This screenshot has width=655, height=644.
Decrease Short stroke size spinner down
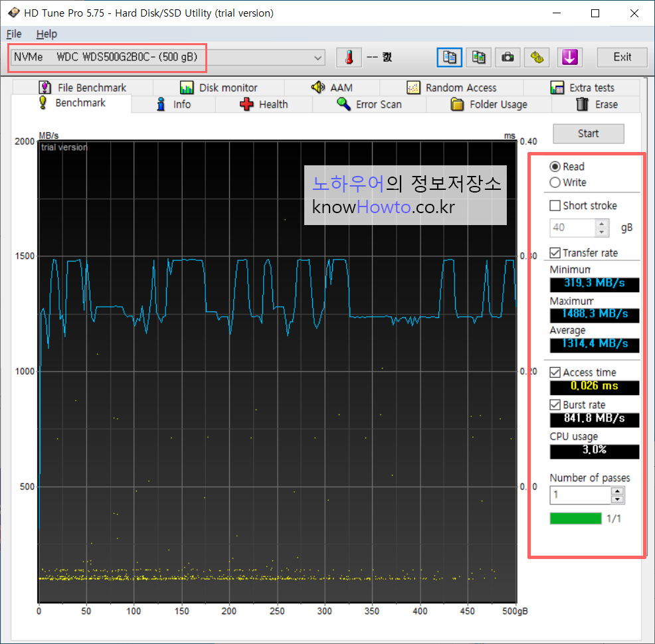coord(602,232)
